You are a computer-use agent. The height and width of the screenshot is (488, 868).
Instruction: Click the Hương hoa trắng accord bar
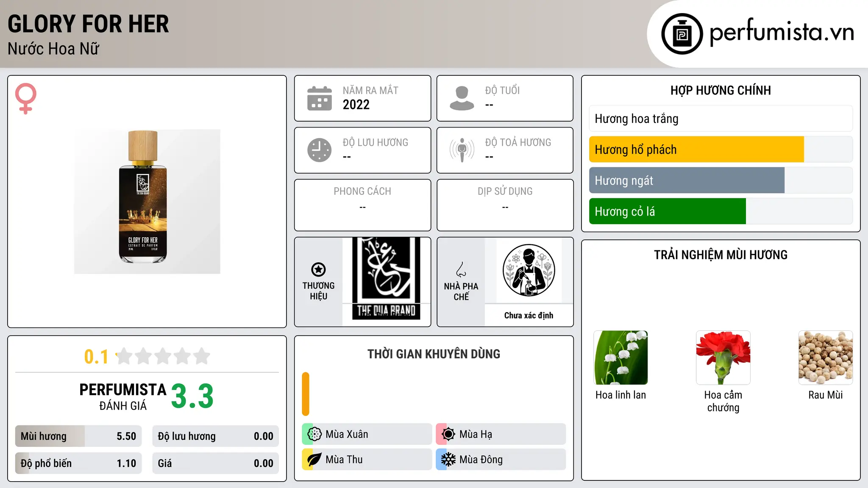[721, 119]
